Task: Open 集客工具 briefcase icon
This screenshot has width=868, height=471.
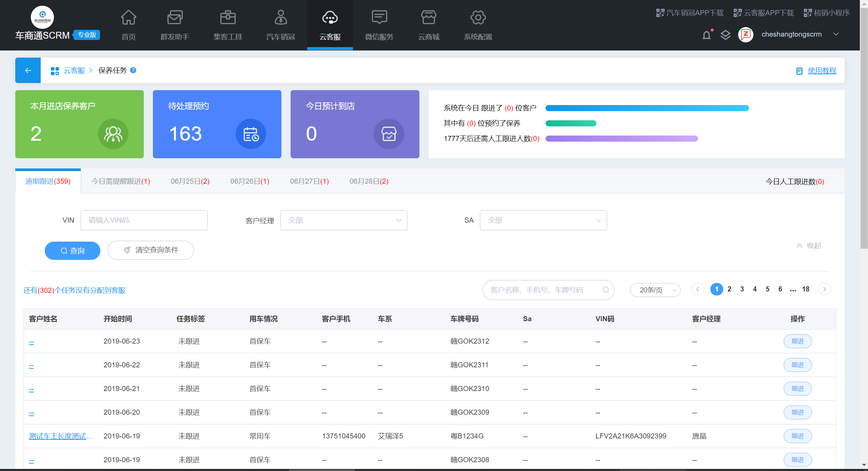Action: coord(228,18)
